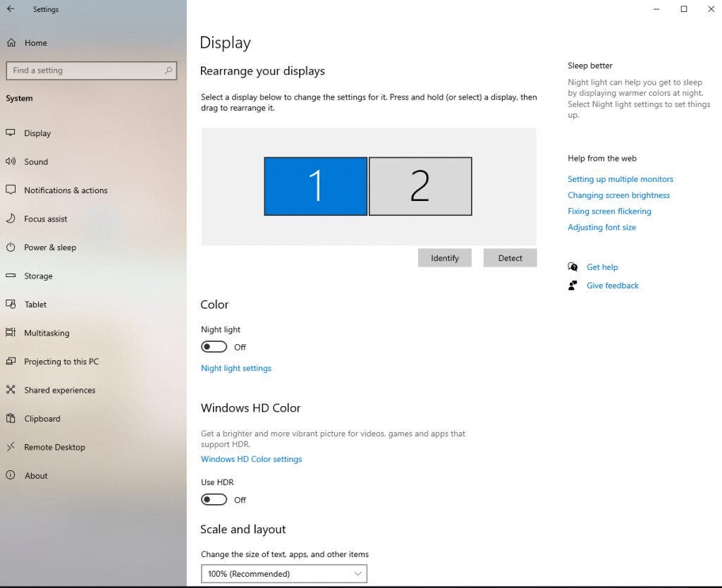This screenshot has height=588, width=722.
Task: Click the Detect displays button
Action: point(509,257)
